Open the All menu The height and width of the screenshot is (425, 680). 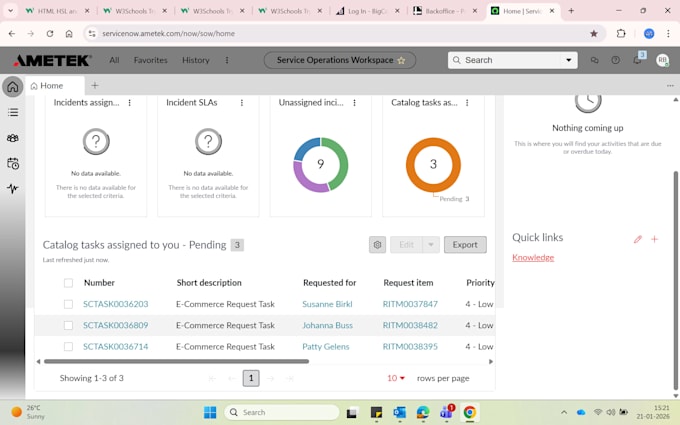(x=114, y=60)
